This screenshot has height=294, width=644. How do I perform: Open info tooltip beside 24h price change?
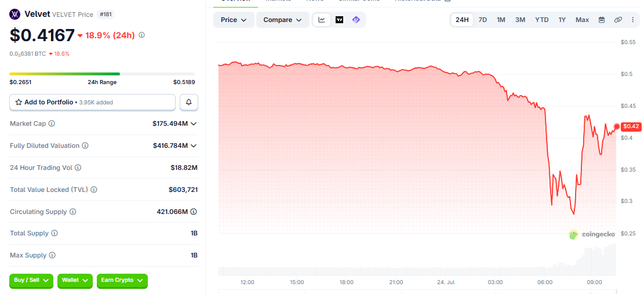(141, 35)
